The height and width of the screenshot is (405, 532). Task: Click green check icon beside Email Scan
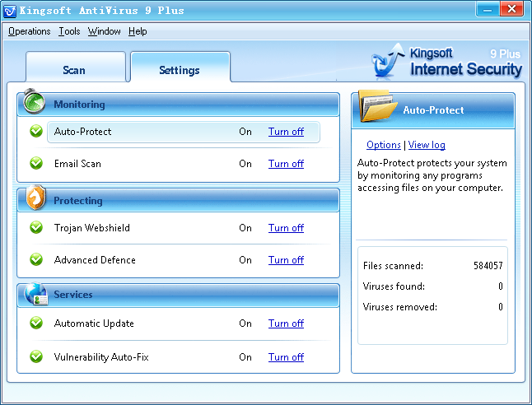(36, 164)
